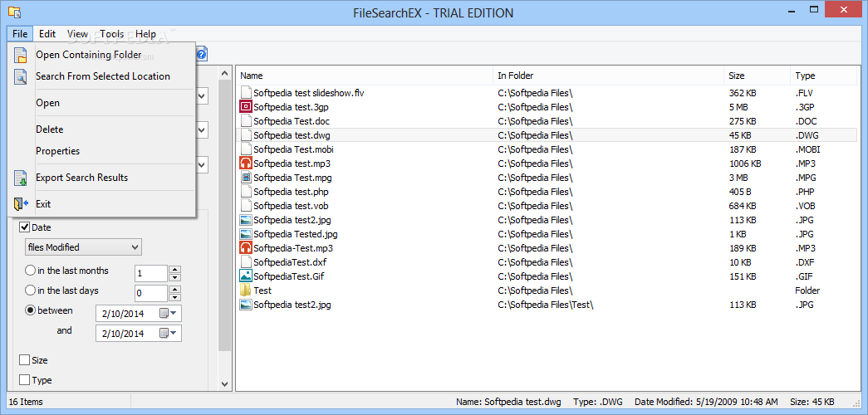This screenshot has height=415, width=868.
Task: Click the Date Modified status bar entry
Action: click(x=706, y=402)
